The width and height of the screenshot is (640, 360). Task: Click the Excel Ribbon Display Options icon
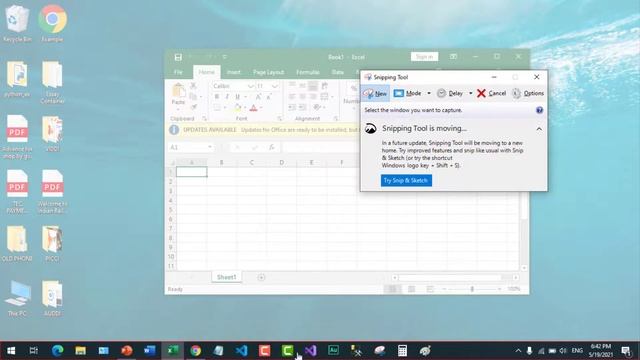pyautogui.click(x=453, y=57)
